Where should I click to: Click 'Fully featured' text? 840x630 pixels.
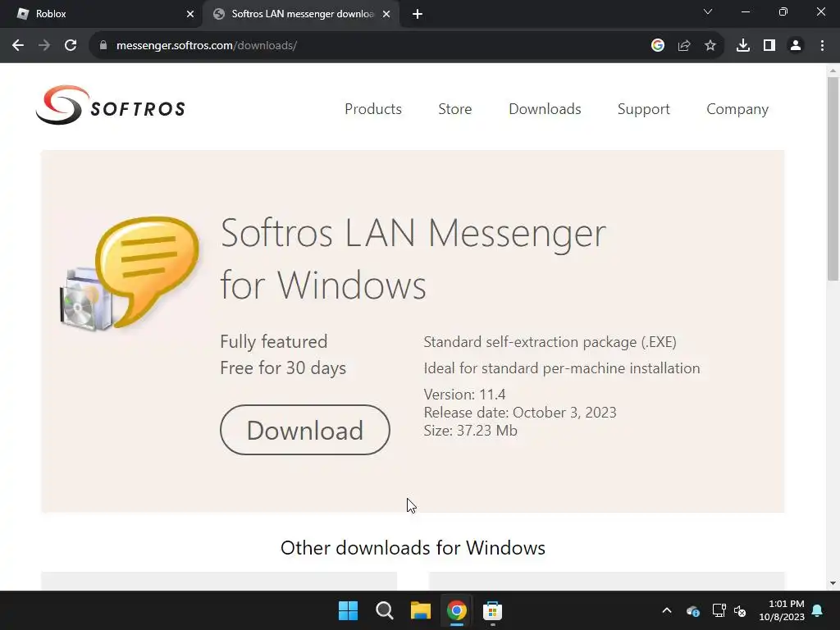274,342
